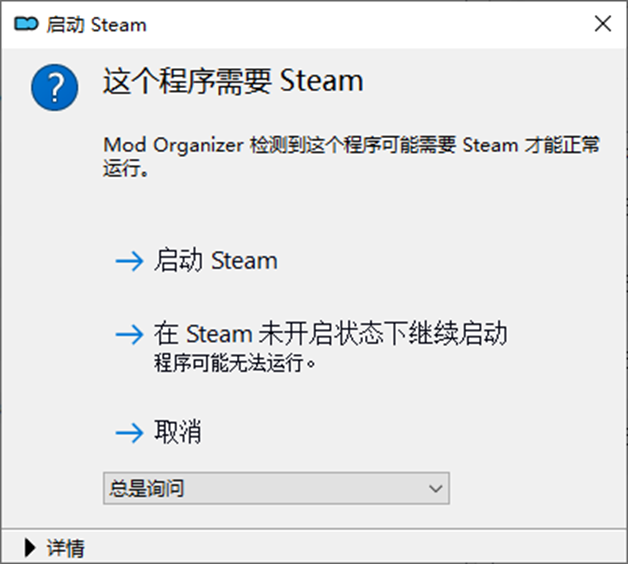Click the 启动 Steam window title text
Viewport: 628px width, 564px height.
[x=97, y=24]
